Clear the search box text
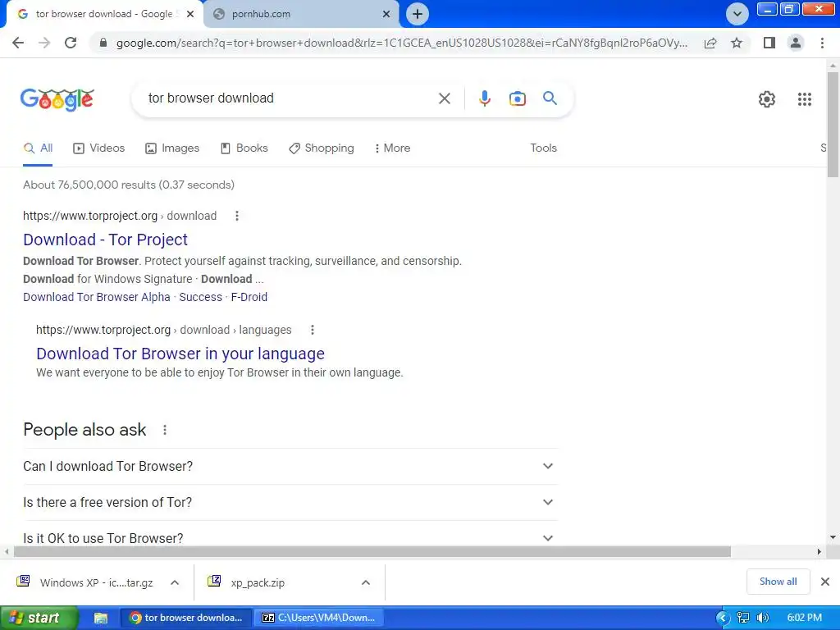This screenshot has height=630, width=840. tap(444, 98)
